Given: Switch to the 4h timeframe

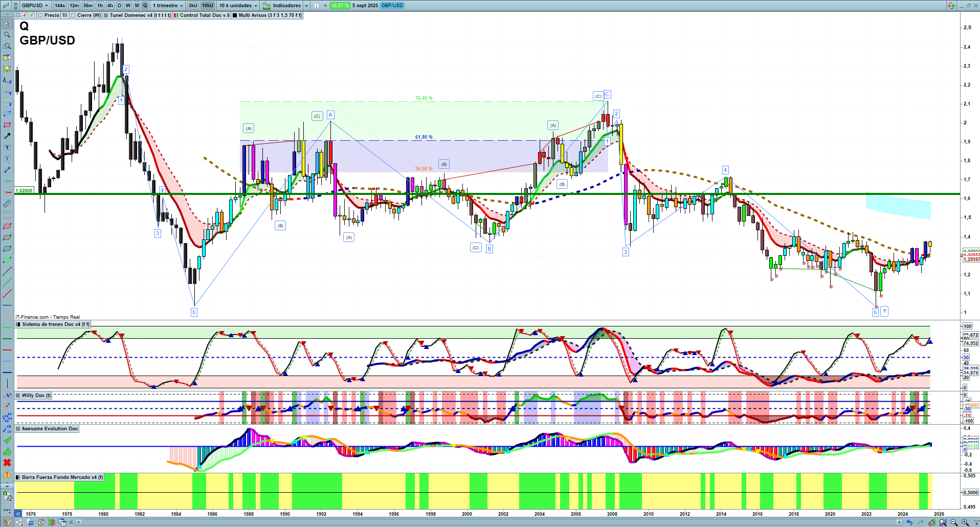Looking at the screenshot, I should click(110, 6).
